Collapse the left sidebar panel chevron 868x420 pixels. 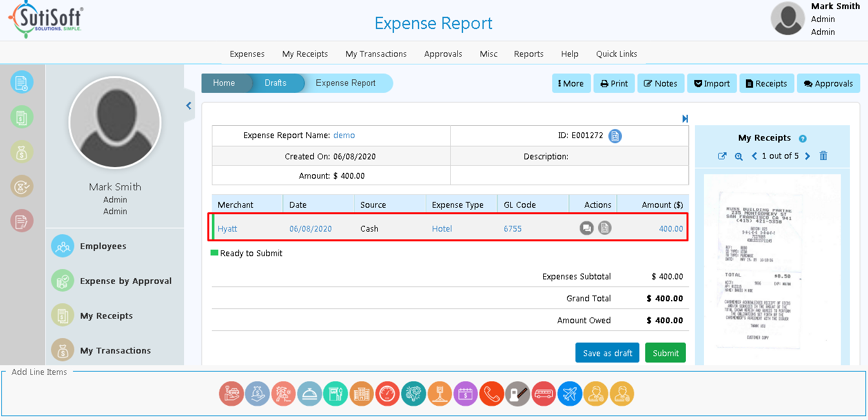point(189,106)
